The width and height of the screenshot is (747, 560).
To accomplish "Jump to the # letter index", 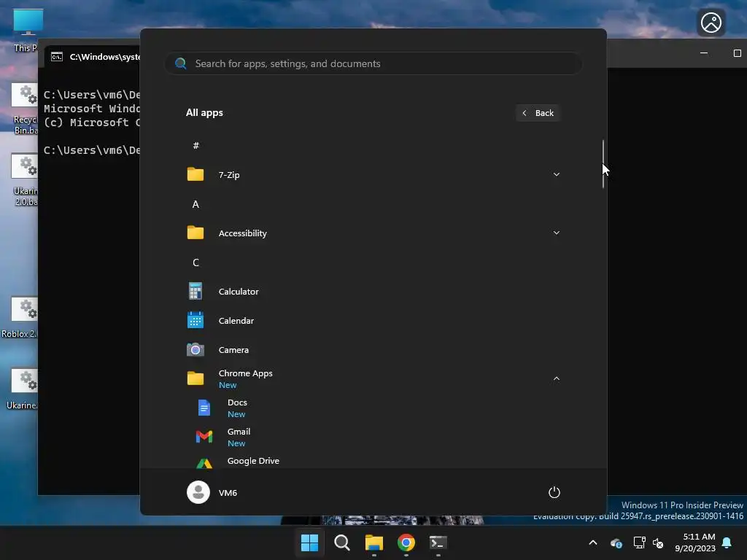I will click(x=196, y=145).
